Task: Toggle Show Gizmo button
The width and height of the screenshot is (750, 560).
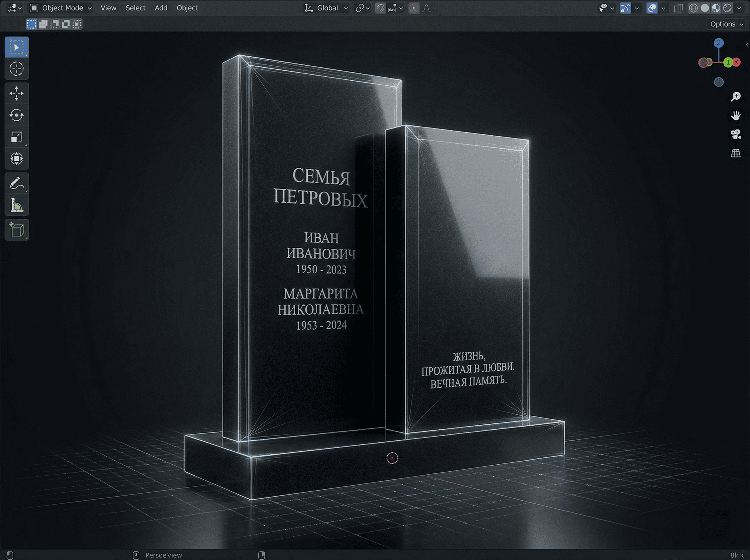Action: 625,8
